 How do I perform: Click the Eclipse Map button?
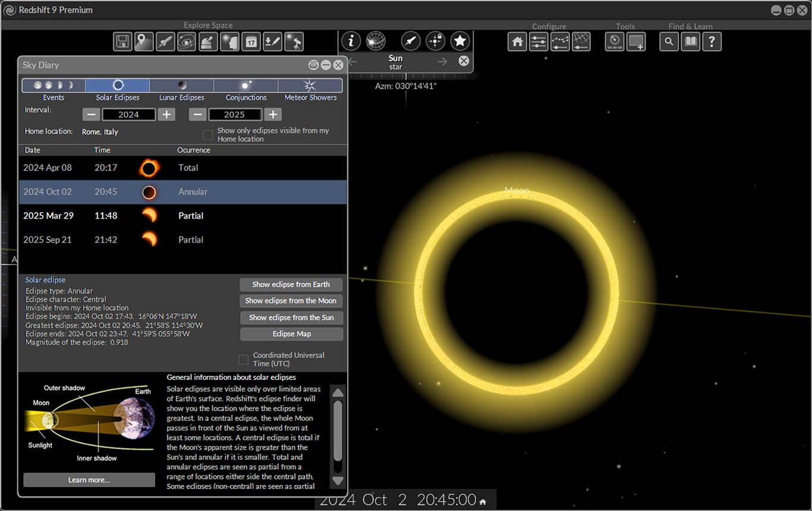[291, 334]
